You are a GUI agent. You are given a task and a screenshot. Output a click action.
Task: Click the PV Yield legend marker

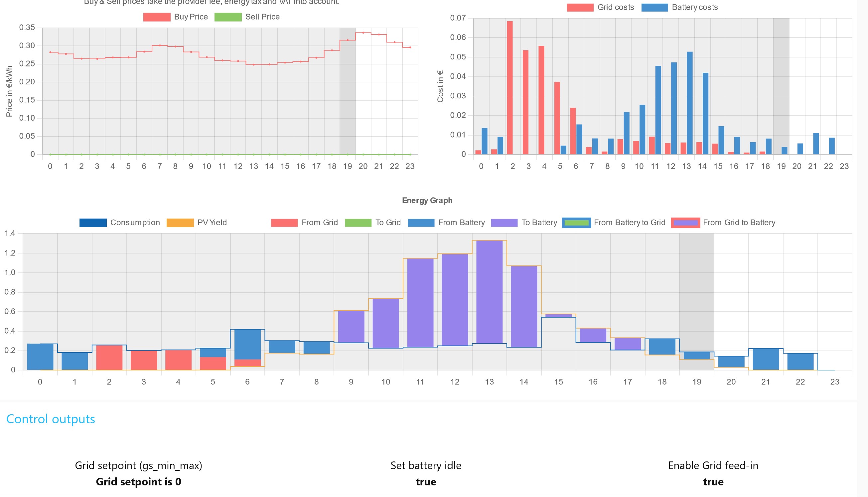tap(181, 222)
